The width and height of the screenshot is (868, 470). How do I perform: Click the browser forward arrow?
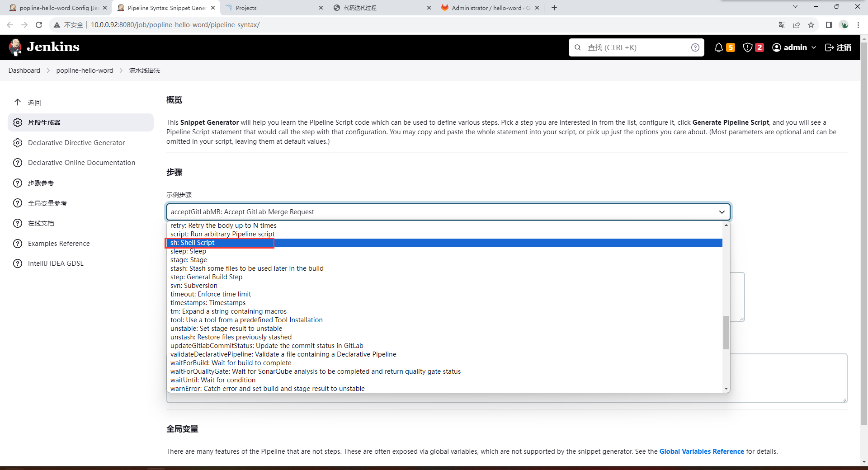click(24, 25)
